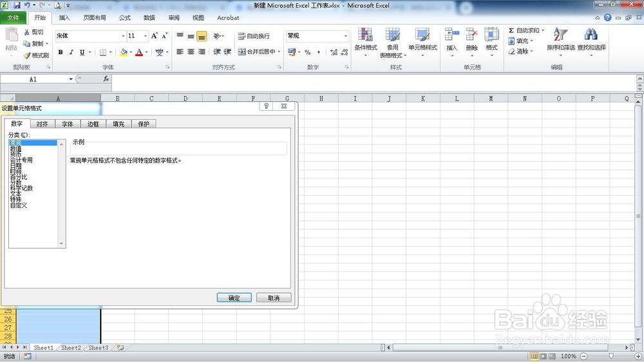Open 排序和筛选 sort and filter
Screen dimensions: 644x362
(561, 43)
